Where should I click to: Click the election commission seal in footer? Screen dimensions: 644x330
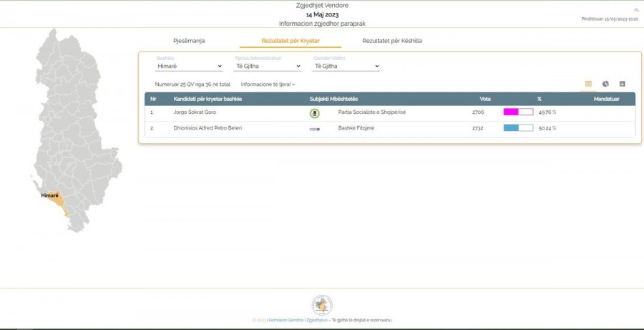point(322,304)
